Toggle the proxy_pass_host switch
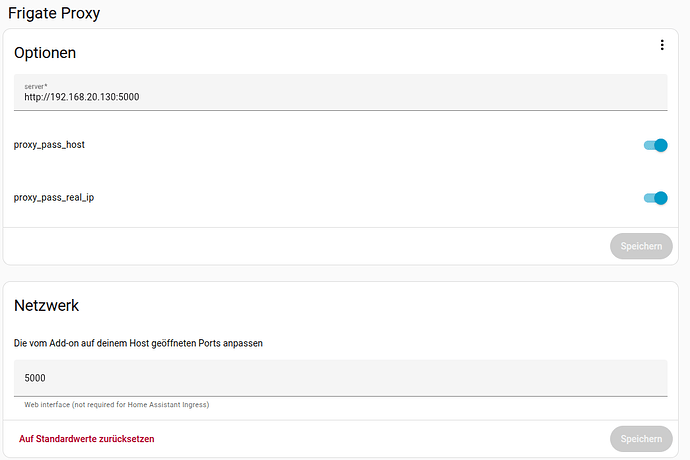690x460 pixels. (655, 145)
